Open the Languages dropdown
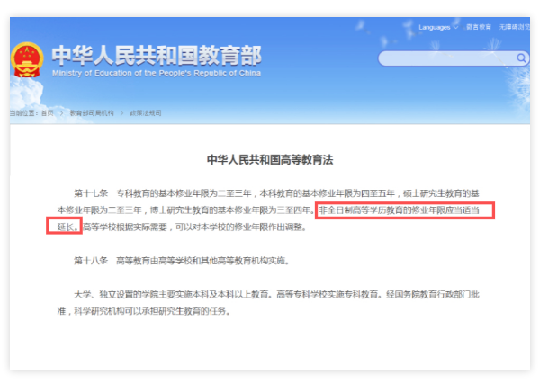The width and height of the screenshot is (549, 392). 438,27
